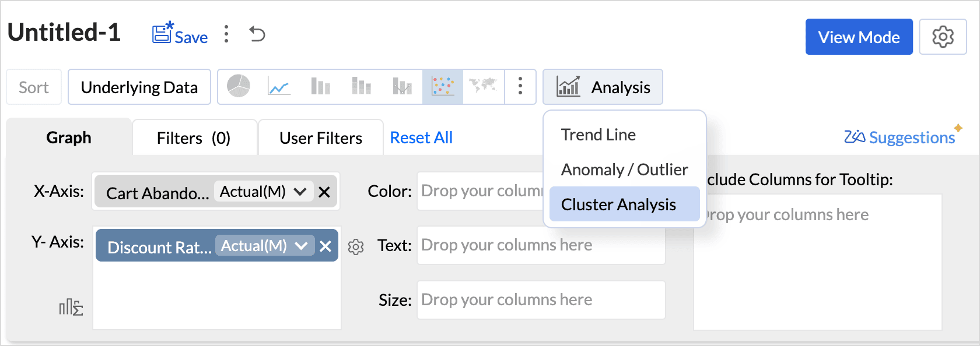Viewport: 980px width, 346px height.
Task: Switch to the User Filters tab
Action: 321,138
